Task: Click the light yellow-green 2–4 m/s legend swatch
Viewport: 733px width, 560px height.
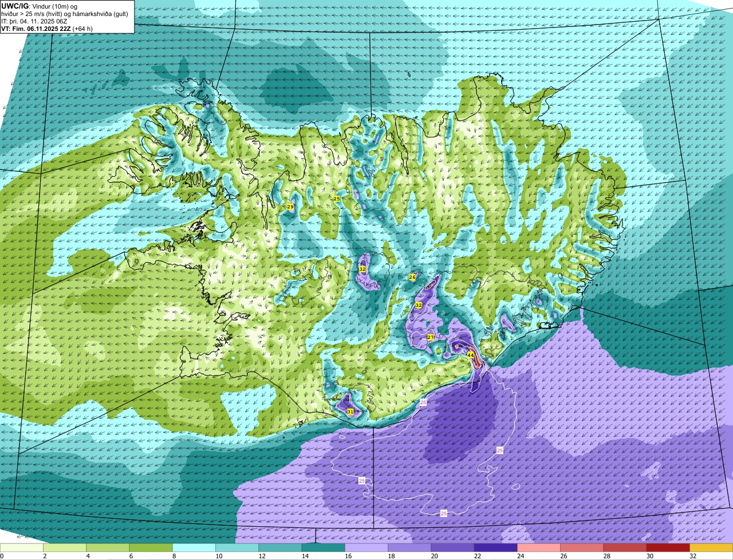Action: tap(65, 548)
